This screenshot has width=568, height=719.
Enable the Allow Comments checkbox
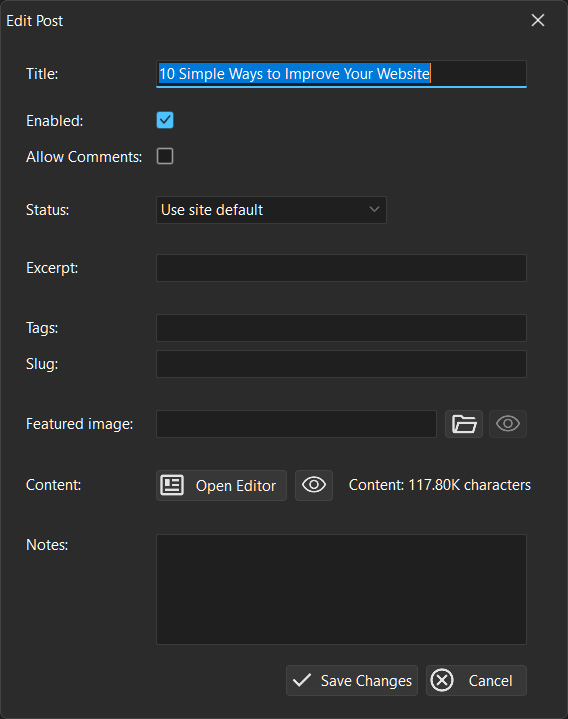[x=165, y=156]
